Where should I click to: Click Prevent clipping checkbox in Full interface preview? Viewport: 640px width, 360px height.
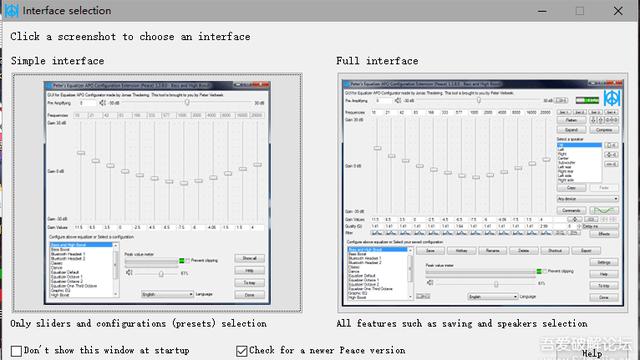[x=545, y=271]
